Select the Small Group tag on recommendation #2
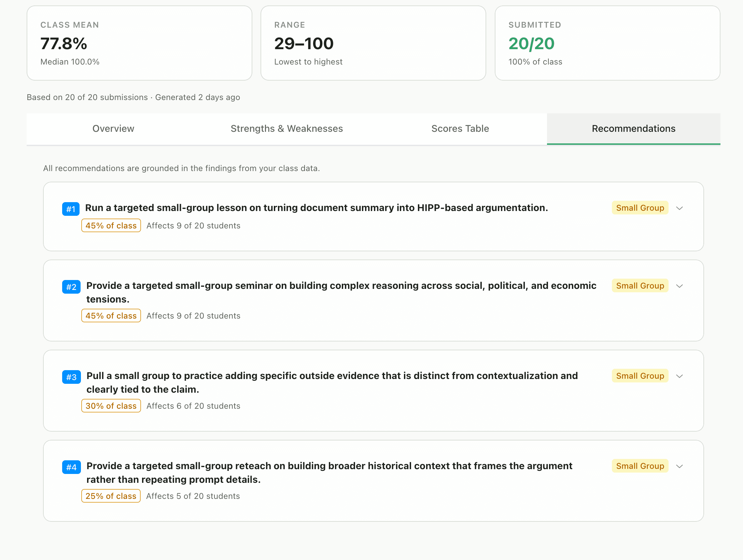Viewport: 743px width, 560px height. tap(640, 285)
